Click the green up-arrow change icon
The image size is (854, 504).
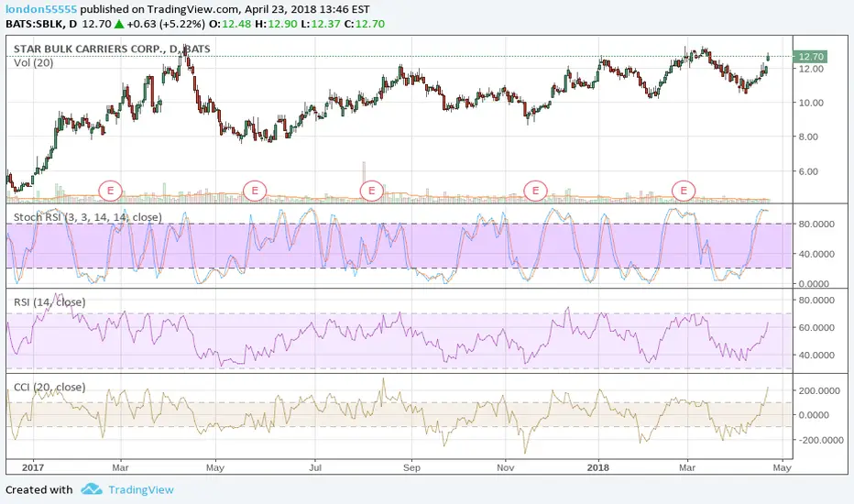(119, 24)
